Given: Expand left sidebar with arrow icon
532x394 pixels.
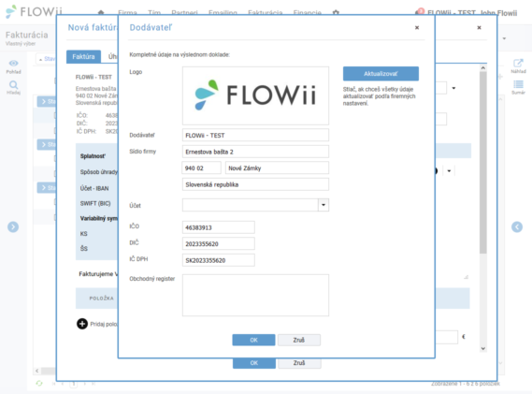Looking at the screenshot, I should click(x=13, y=226).
